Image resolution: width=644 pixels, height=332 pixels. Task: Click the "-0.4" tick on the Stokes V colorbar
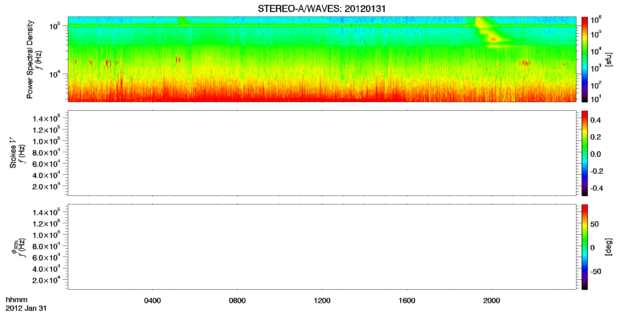(x=597, y=188)
